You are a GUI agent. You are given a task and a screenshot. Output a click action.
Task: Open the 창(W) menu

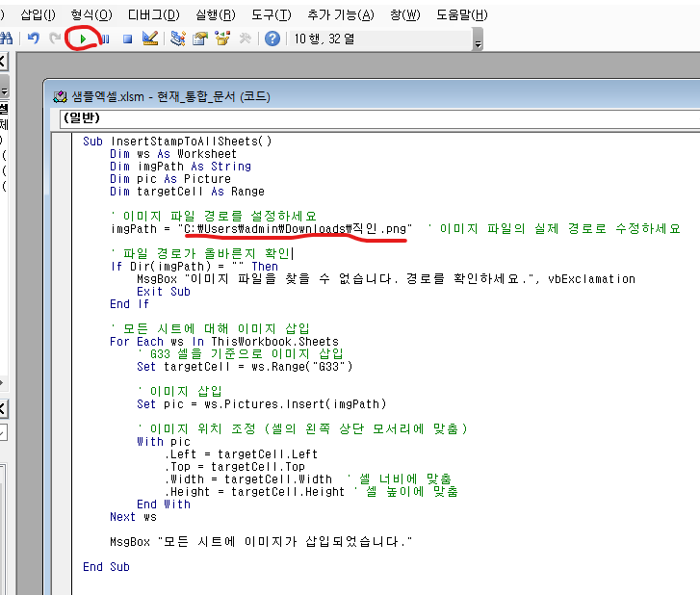(405, 15)
